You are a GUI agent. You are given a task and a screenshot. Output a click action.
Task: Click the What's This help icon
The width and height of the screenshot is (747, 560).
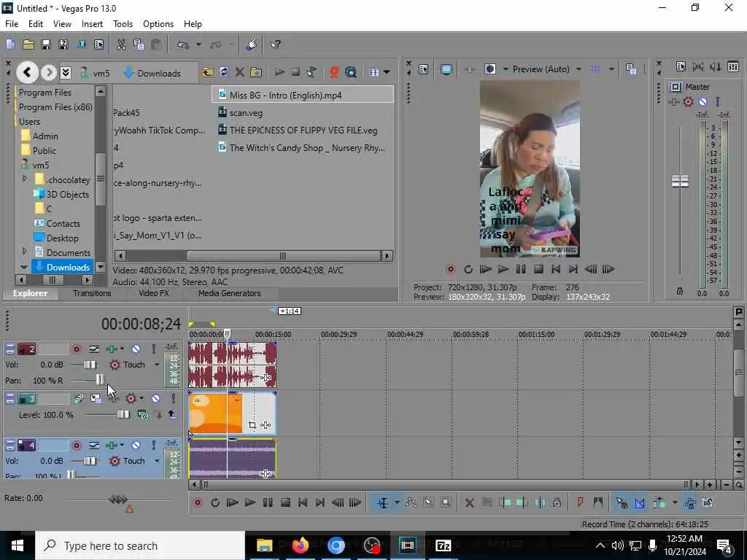(x=275, y=44)
